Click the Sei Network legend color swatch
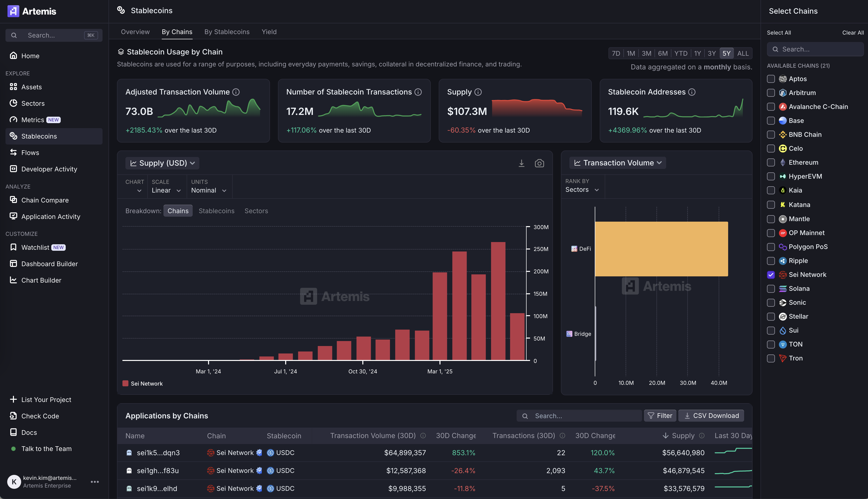868x499 pixels. [x=125, y=384]
